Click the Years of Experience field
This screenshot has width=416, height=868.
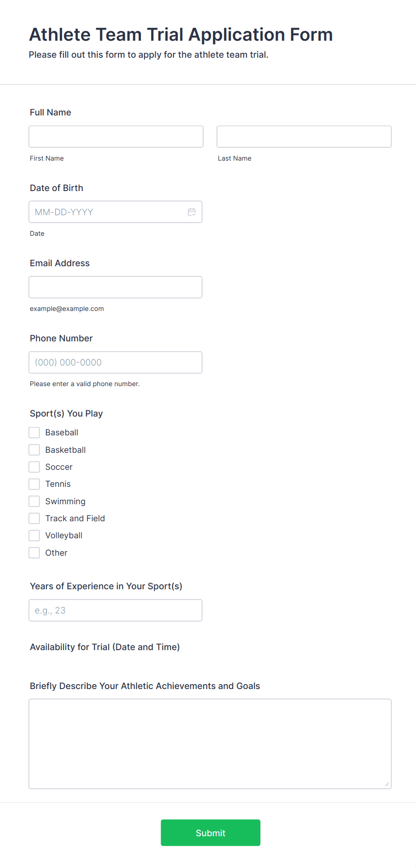115,610
